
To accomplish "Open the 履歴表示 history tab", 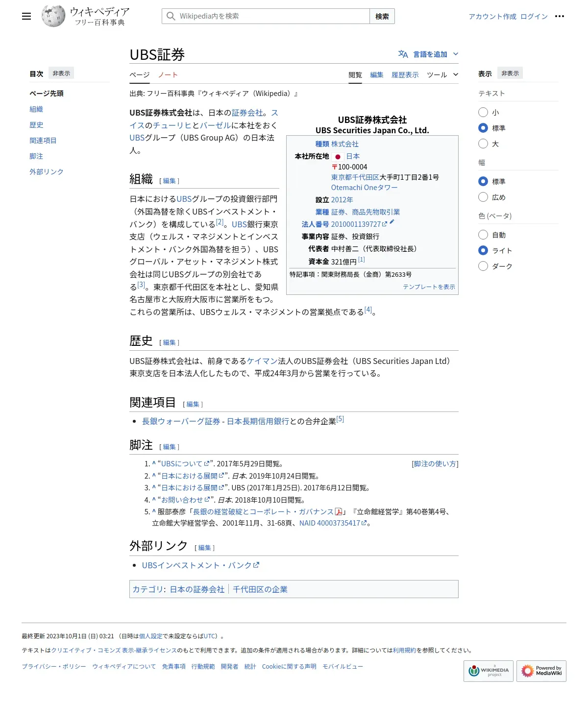I will coord(405,74).
